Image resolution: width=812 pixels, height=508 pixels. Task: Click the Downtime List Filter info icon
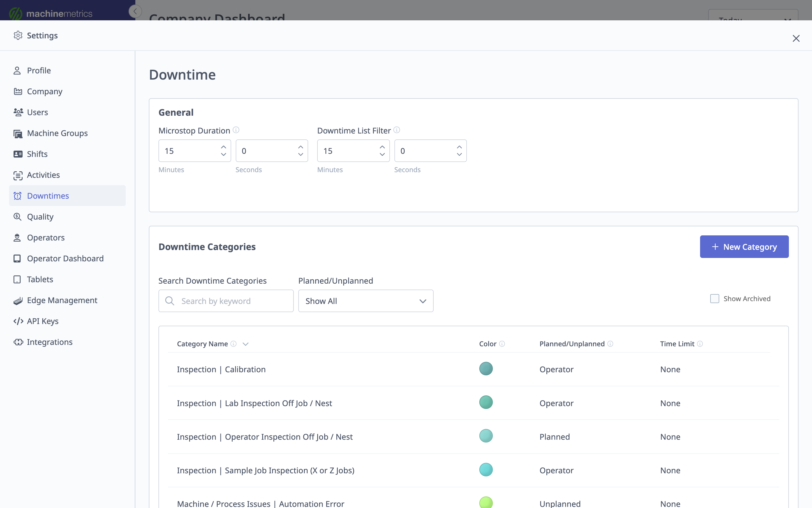click(397, 130)
